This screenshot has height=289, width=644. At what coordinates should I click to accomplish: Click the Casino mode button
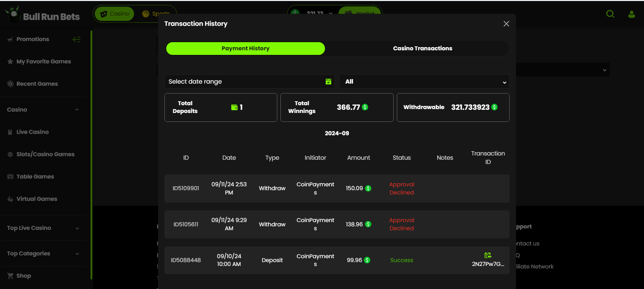(x=115, y=14)
